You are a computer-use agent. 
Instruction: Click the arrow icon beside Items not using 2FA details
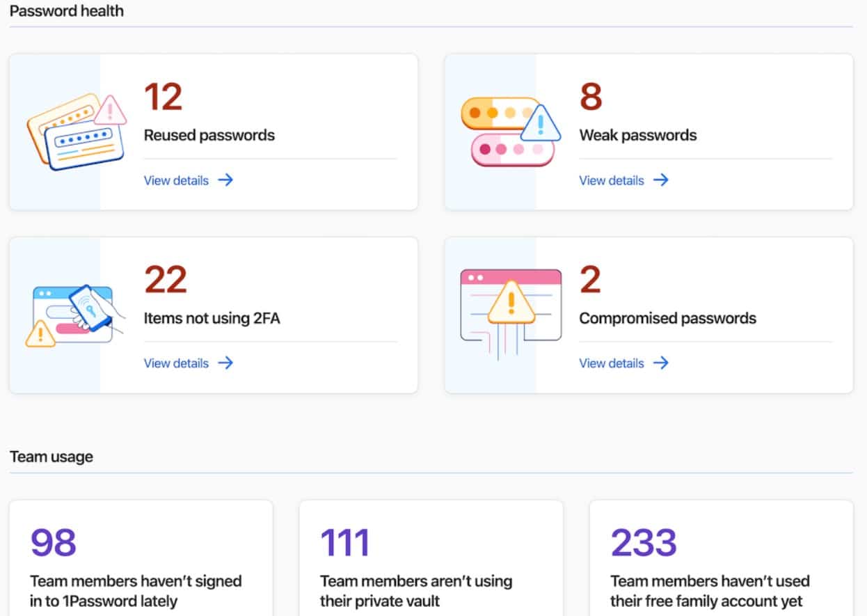pyautogui.click(x=225, y=363)
